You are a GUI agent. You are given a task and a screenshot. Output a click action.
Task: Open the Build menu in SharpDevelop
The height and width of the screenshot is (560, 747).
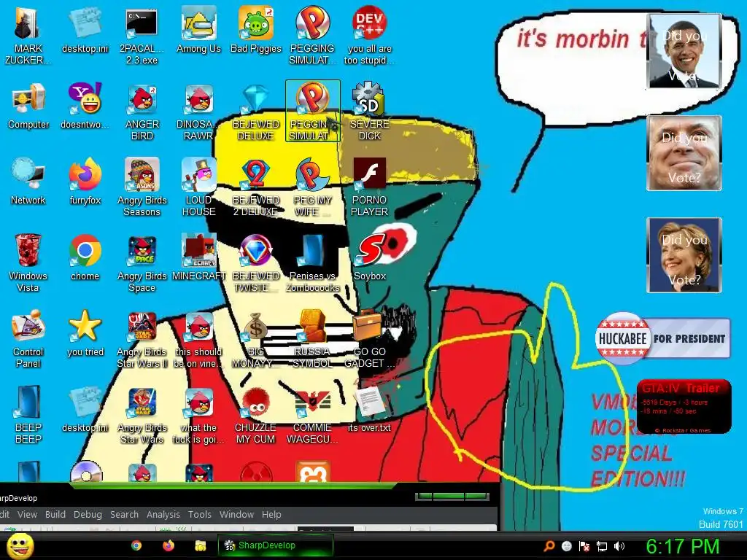coord(55,514)
